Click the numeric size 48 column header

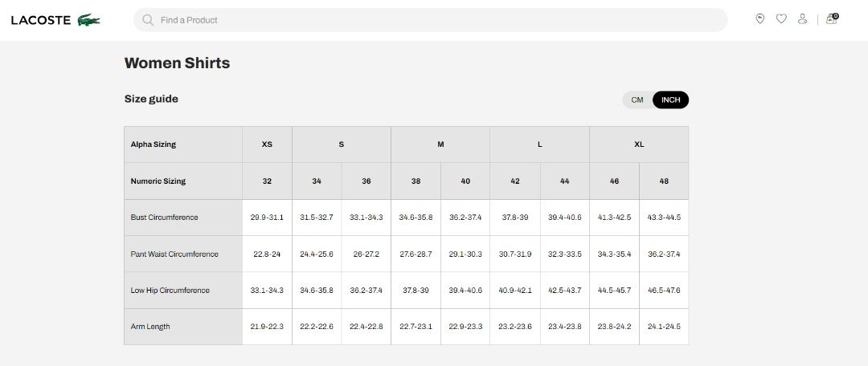coord(664,181)
